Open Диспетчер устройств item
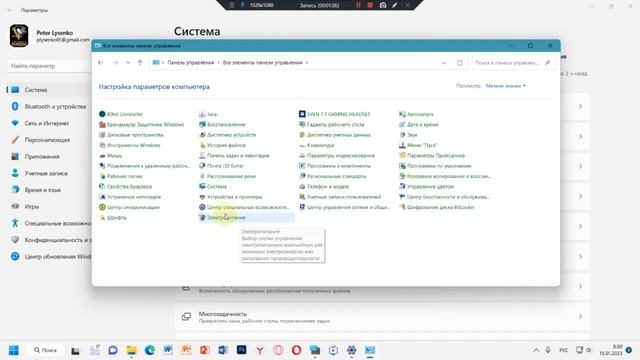The height and width of the screenshot is (360, 640). click(227, 135)
